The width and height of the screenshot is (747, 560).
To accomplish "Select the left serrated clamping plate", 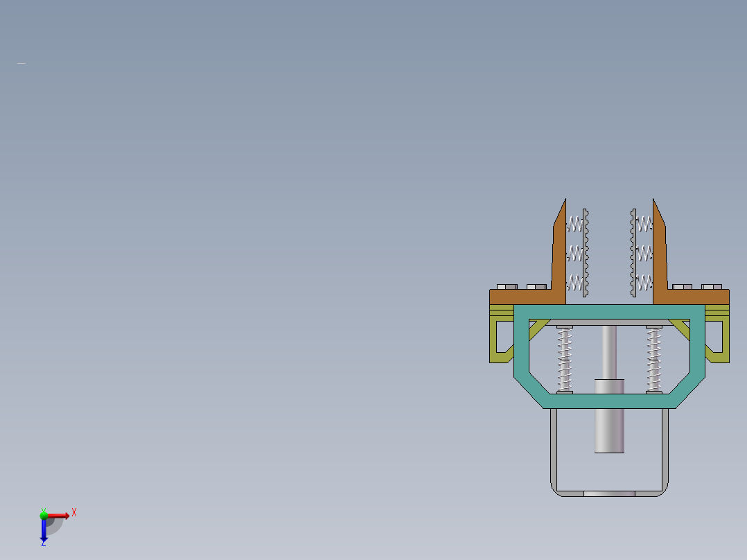I will click(x=586, y=253).
